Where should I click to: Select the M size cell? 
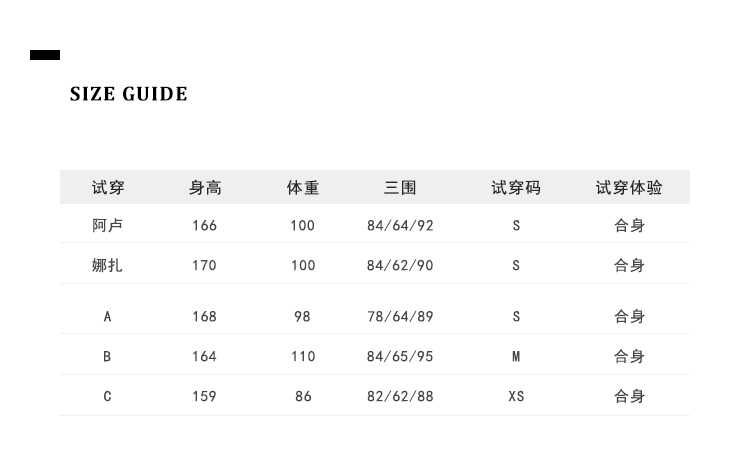tap(516, 356)
